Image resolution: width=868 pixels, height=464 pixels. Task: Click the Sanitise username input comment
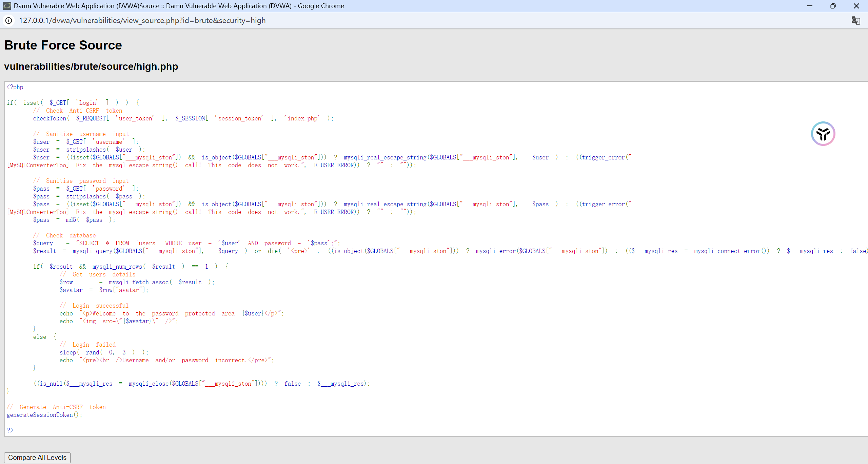click(x=81, y=134)
